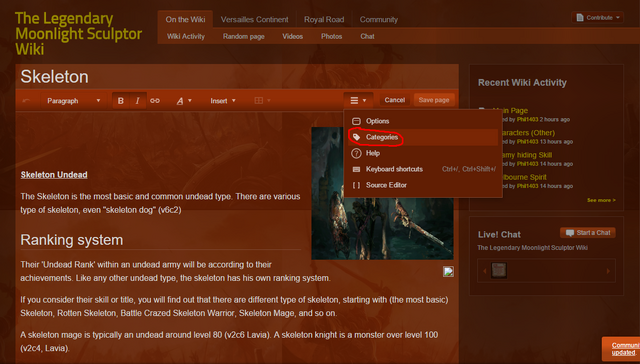Click the Source Editor brackets icon
Image resolution: width=640 pixels, height=364 pixels.
pyautogui.click(x=356, y=185)
